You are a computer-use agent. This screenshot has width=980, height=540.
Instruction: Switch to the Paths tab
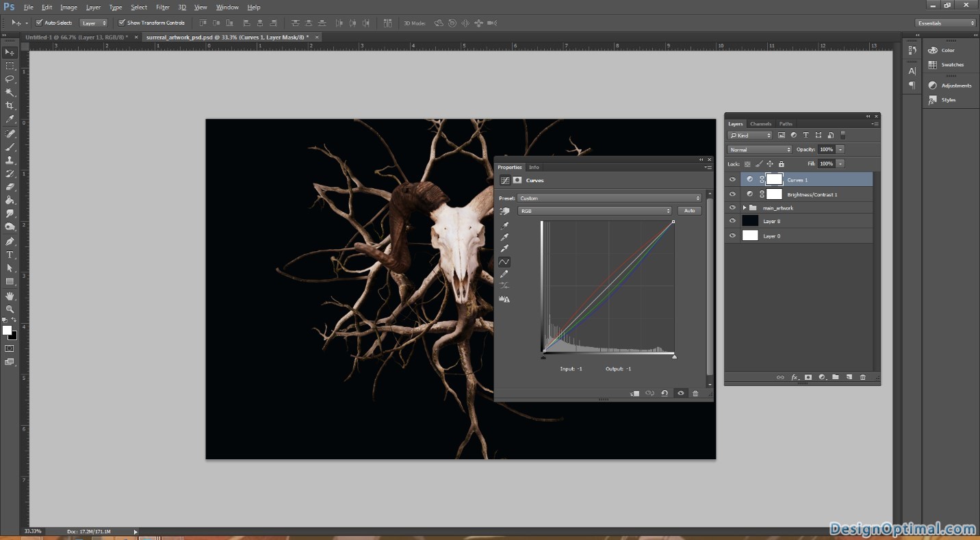tap(786, 124)
